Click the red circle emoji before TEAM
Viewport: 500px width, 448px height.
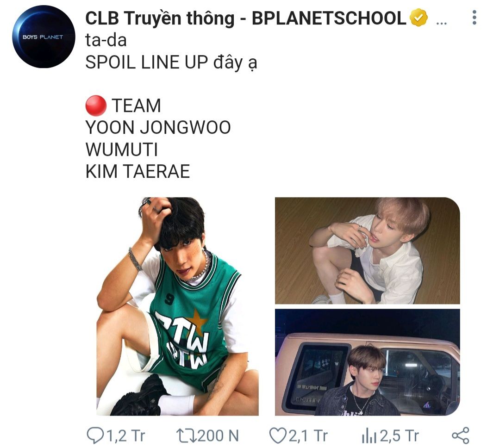(96, 106)
